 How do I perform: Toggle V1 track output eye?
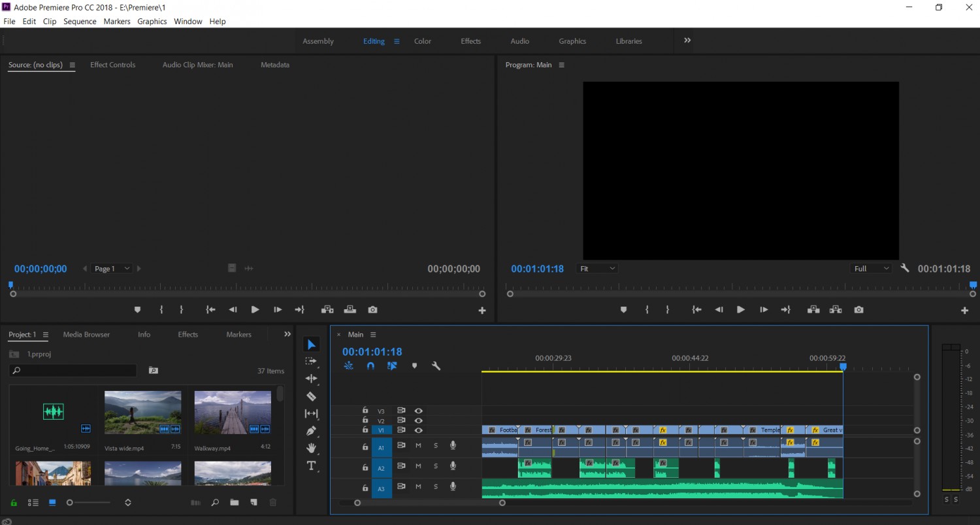pyautogui.click(x=419, y=430)
